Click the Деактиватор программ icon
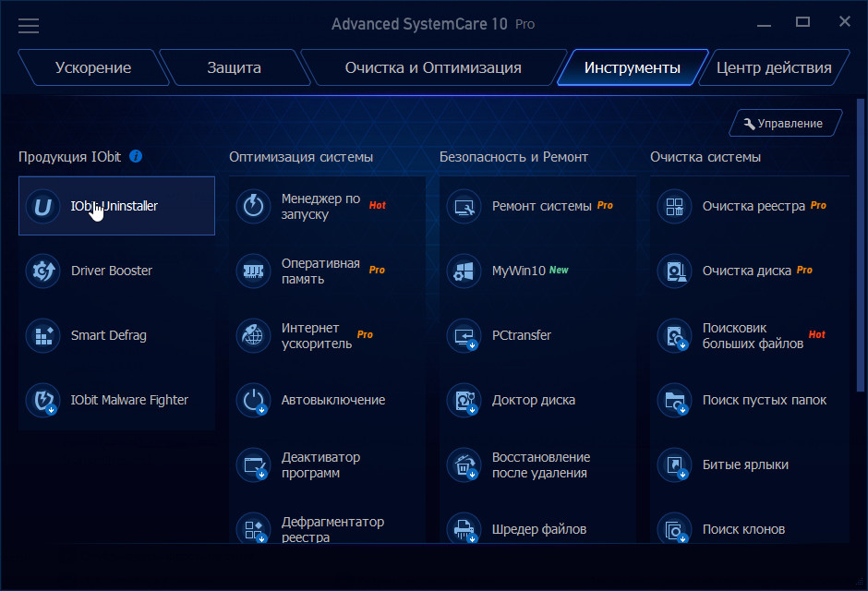The width and height of the screenshot is (868, 591). 254,464
